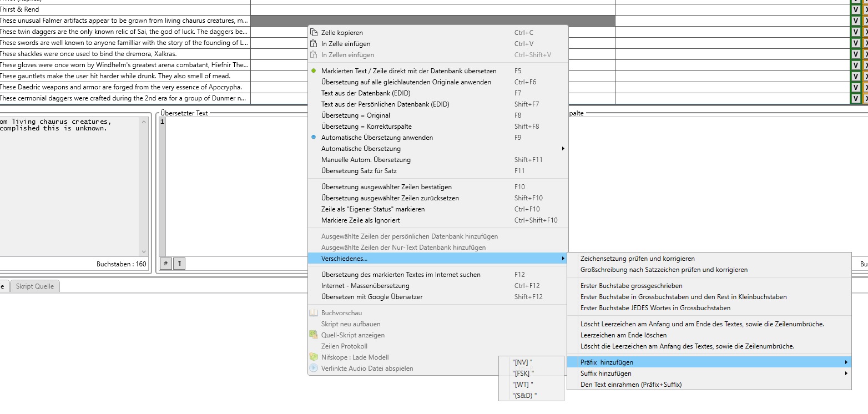Select Erster Buchstabe grossgeschrieben
The image size is (868, 414).
(x=632, y=286)
